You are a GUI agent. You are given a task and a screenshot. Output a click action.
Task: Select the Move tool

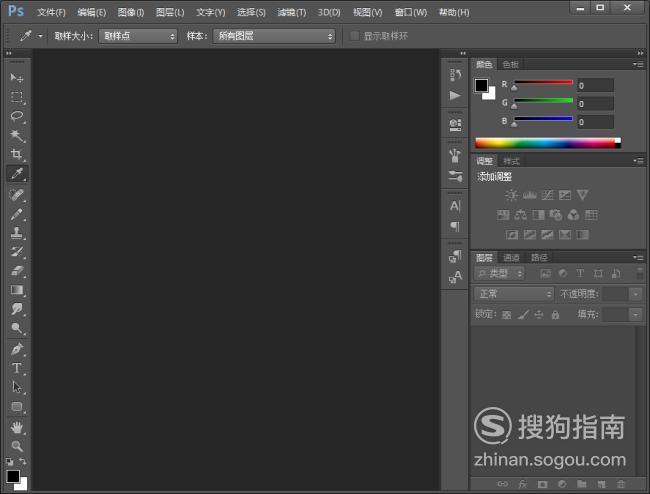coord(17,77)
